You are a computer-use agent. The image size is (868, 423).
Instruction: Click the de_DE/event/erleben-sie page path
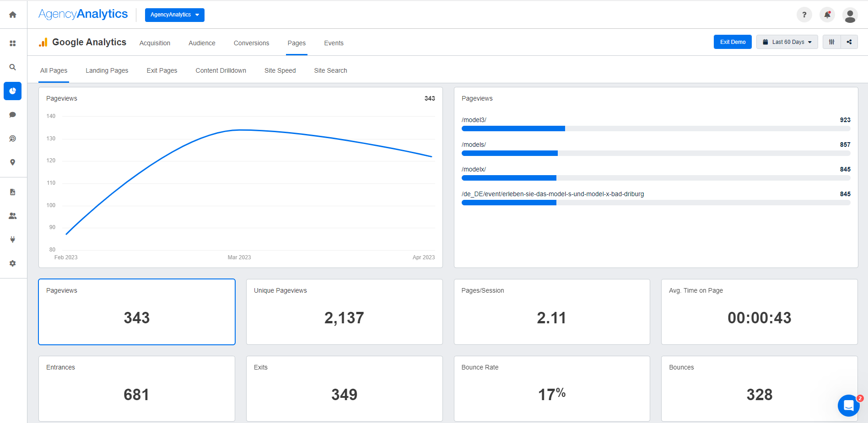point(553,194)
